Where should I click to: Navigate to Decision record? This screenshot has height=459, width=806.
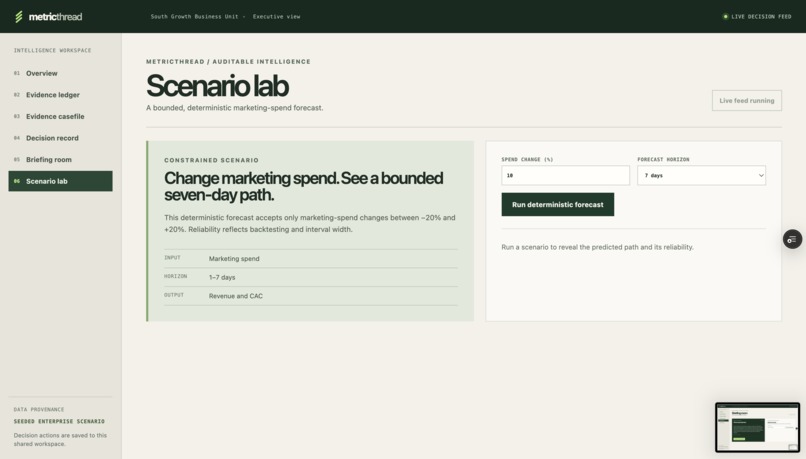pos(60,138)
